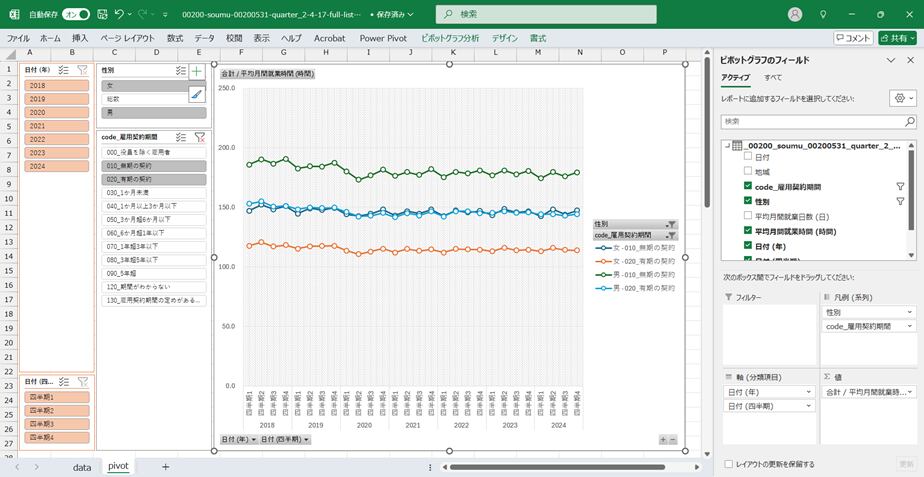Click the Save icon in title bar
This screenshot has width=924, height=477.
[x=101, y=15]
